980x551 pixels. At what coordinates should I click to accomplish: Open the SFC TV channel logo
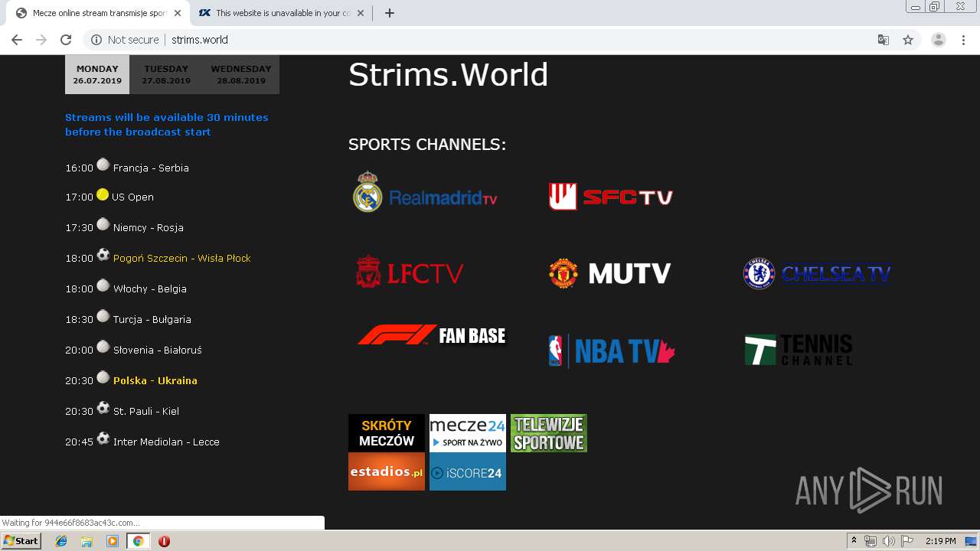pos(610,197)
